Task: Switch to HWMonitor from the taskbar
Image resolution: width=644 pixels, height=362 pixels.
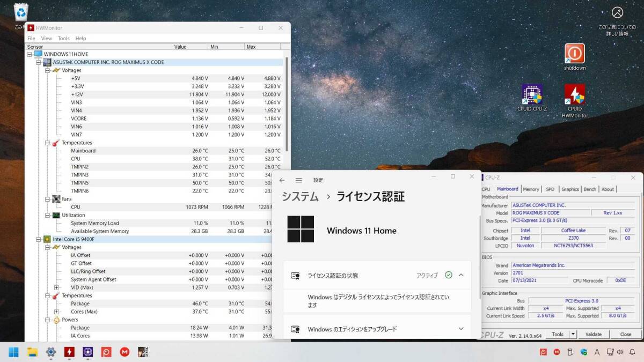Action: click(x=69, y=352)
